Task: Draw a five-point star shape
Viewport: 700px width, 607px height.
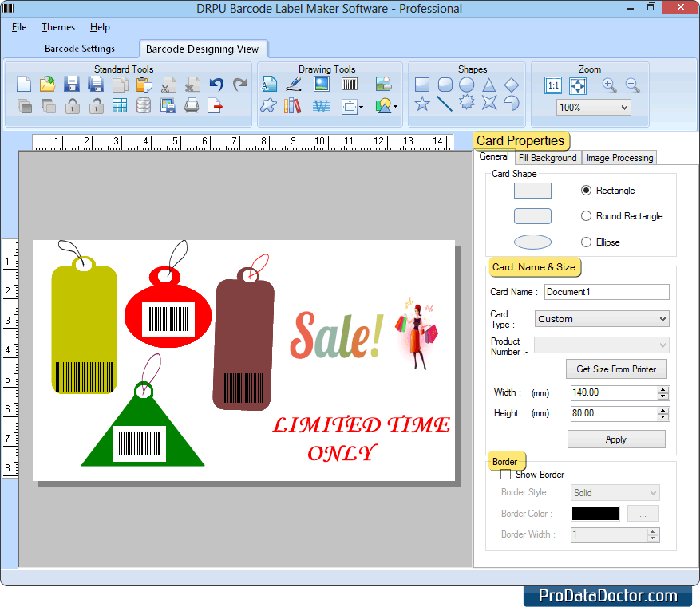Action: coord(422,104)
